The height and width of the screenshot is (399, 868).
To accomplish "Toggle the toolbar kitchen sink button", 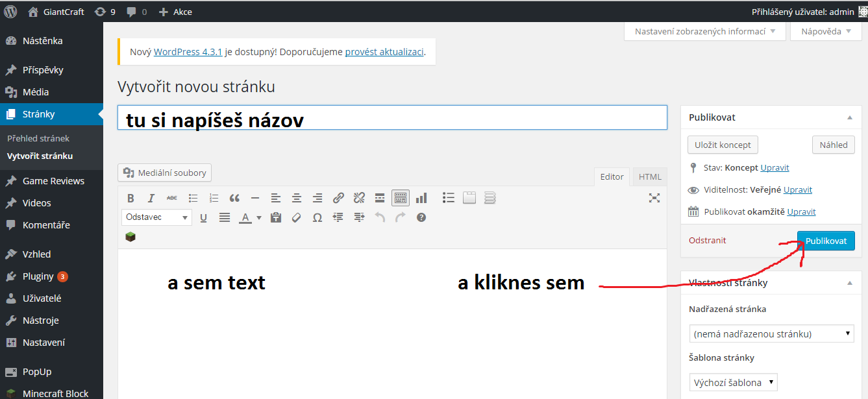I will click(401, 198).
